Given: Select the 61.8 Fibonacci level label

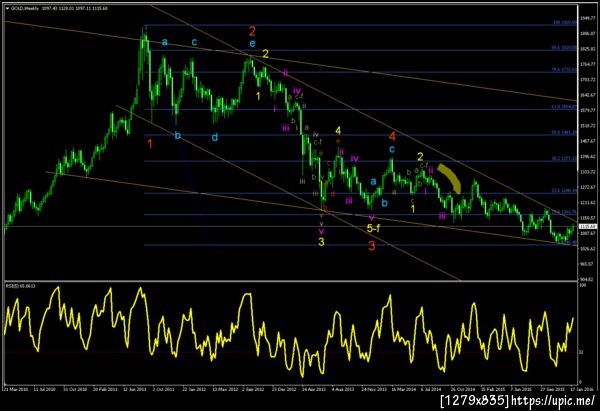Looking at the screenshot, I should [564, 107].
